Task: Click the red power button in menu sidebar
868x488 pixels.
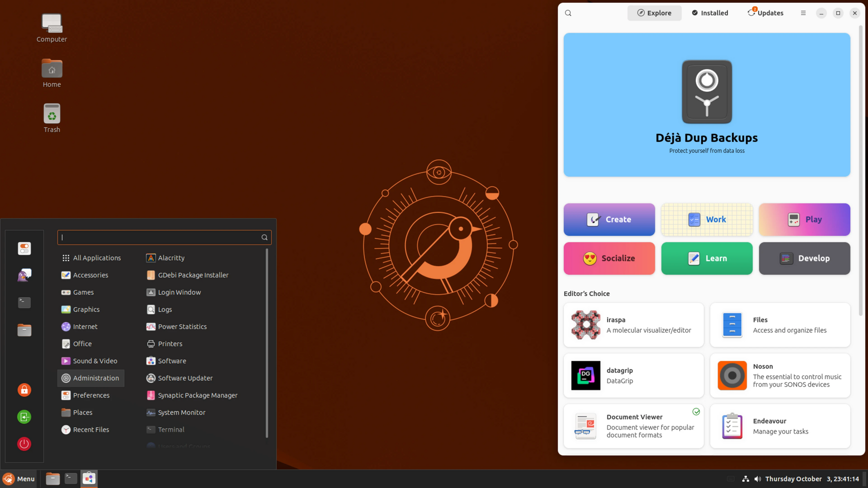Action: coord(24,444)
